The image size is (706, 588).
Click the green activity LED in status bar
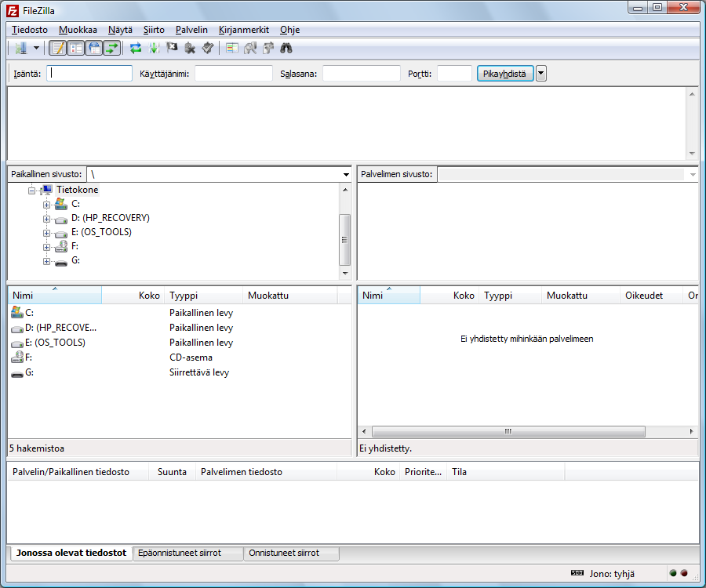click(x=673, y=573)
